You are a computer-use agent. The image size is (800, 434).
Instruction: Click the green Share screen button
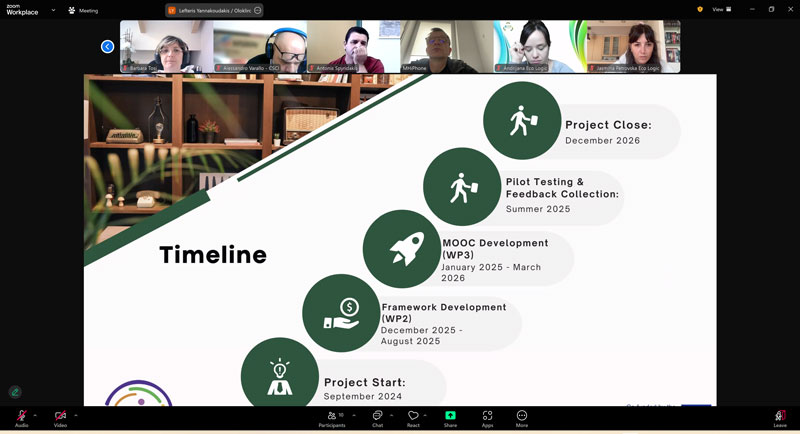pyautogui.click(x=450, y=416)
